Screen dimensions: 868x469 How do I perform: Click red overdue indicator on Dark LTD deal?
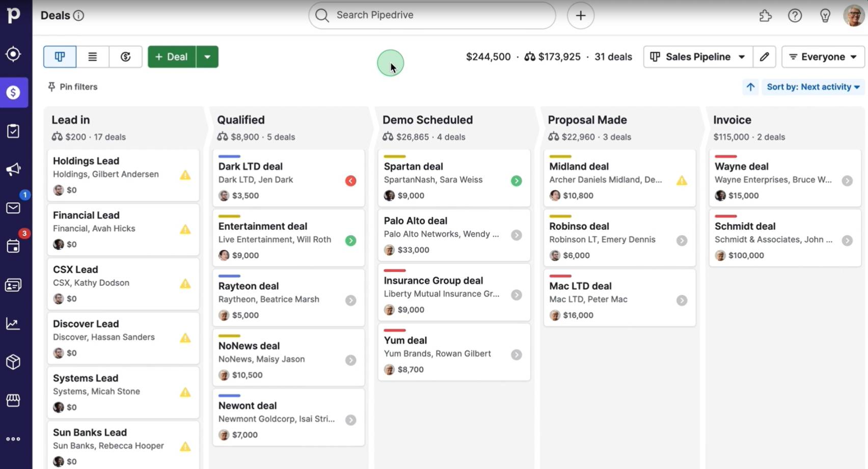pyautogui.click(x=350, y=181)
